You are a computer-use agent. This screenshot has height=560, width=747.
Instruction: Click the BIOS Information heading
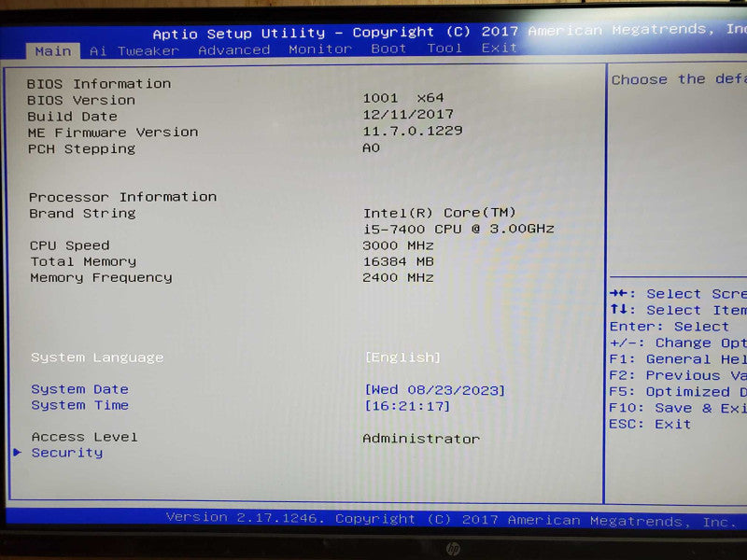pyautogui.click(x=99, y=84)
